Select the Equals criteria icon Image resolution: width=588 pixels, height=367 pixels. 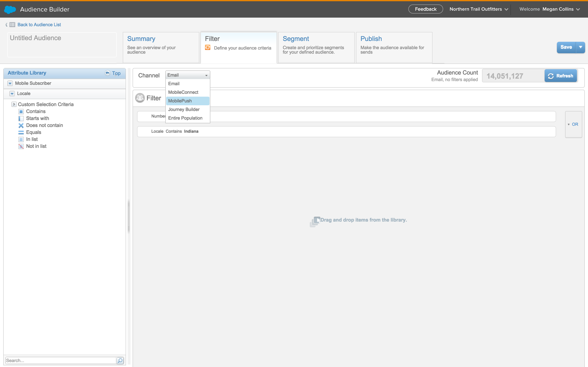(21, 132)
